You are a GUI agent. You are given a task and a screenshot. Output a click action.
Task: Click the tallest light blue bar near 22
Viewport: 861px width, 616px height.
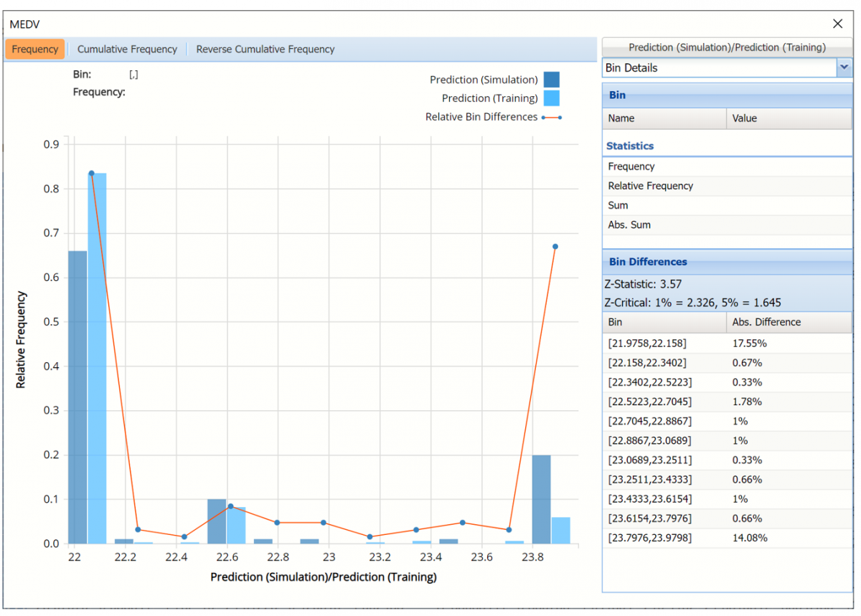pyautogui.click(x=97, y=359)
